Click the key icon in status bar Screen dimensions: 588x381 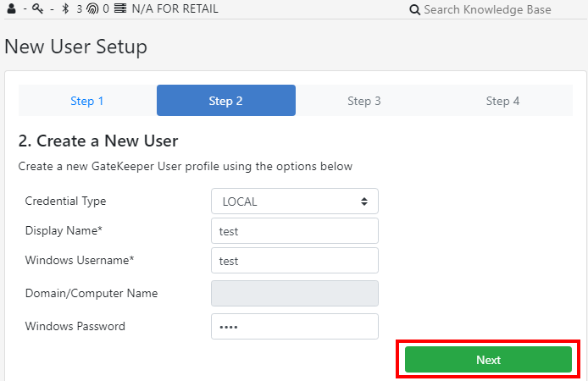[38, 9]
